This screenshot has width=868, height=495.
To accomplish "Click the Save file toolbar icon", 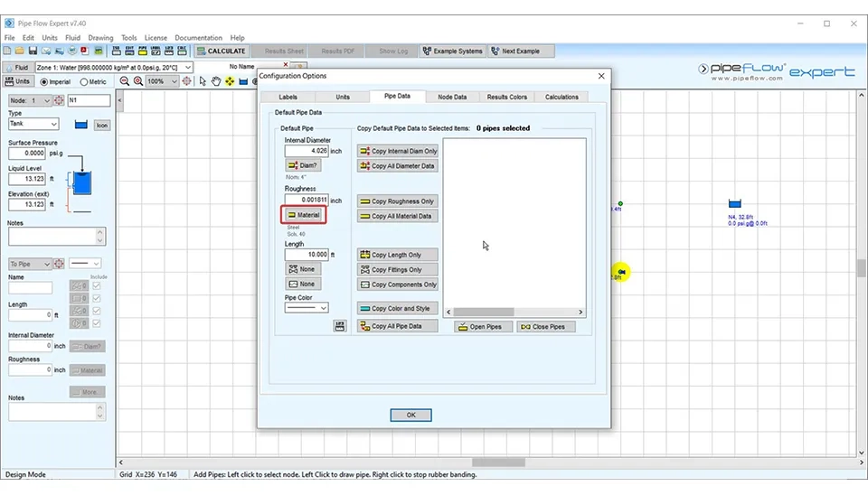I will pos(33,51).
